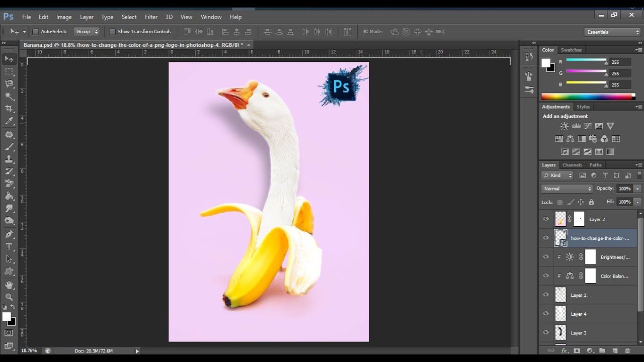This screenshot has width=644, height=362.
Task: Add a Levels adjustment
Action: tap(576, 126)
